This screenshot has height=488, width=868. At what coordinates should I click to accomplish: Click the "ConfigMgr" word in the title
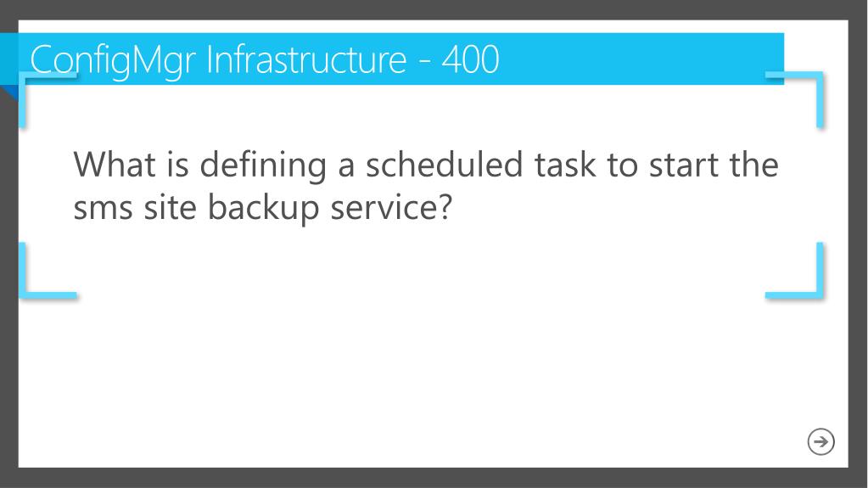tap(112, 61)
